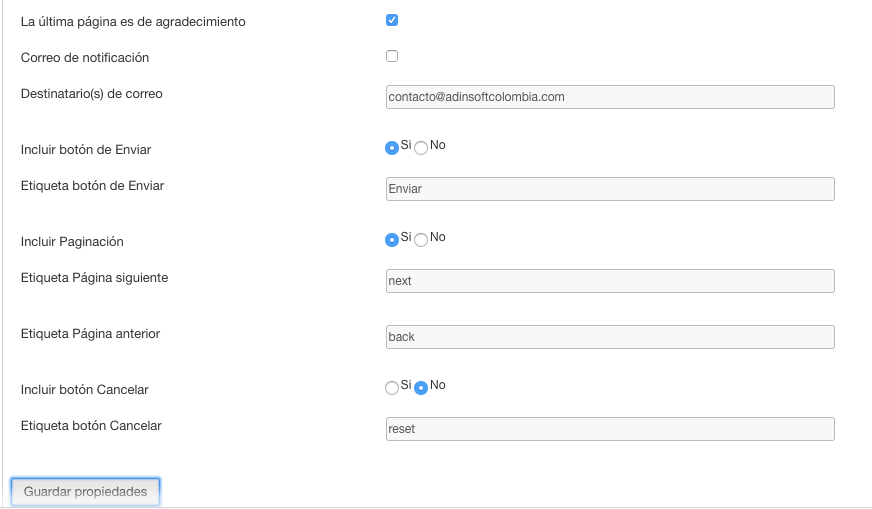Set Incluir botón Cancelar to 'Si'
Image resolution: width=872 pixels, height=509 pixels.
[x=392, y=388]
